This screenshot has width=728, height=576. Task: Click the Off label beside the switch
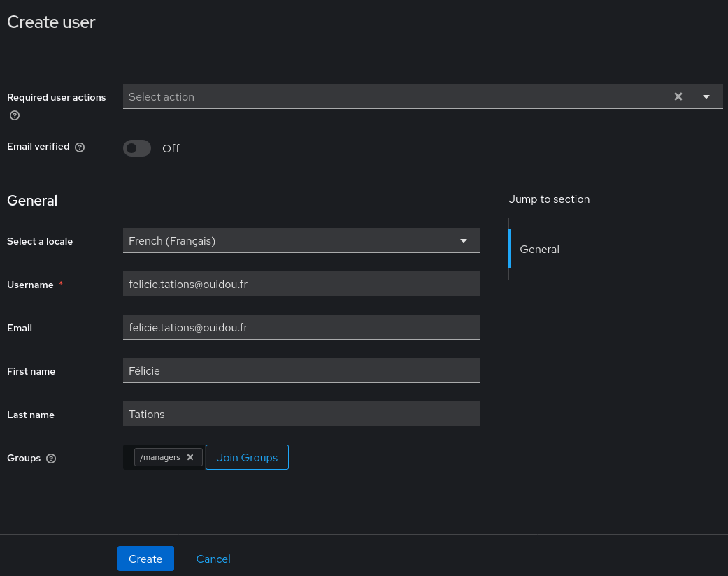[171, 148]
